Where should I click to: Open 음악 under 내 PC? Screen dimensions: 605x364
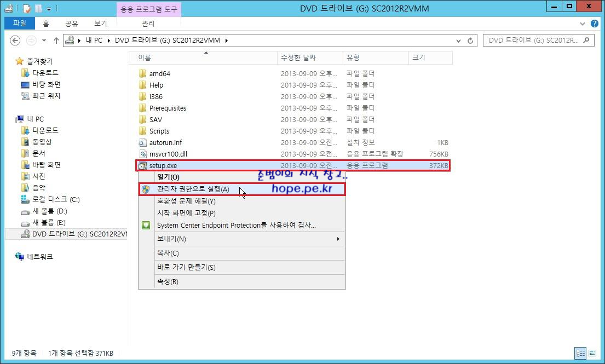click(39, 188)
